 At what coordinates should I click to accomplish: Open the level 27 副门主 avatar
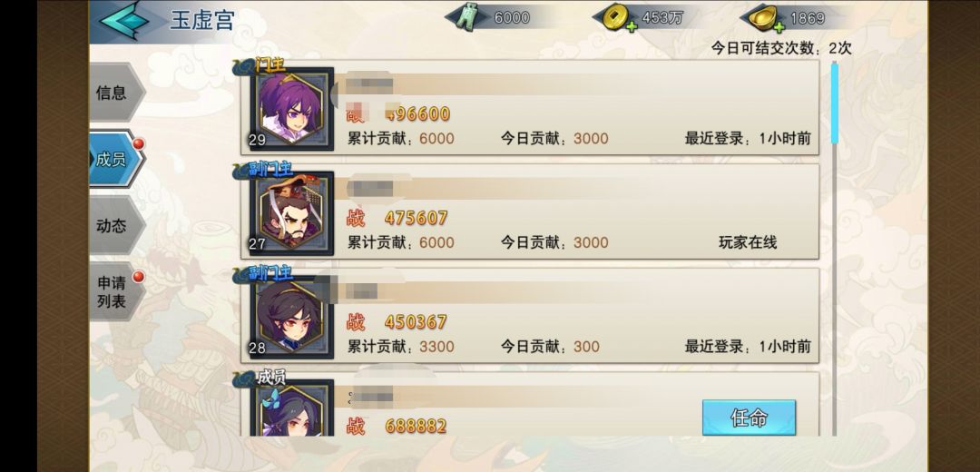[x=292, y=213]
